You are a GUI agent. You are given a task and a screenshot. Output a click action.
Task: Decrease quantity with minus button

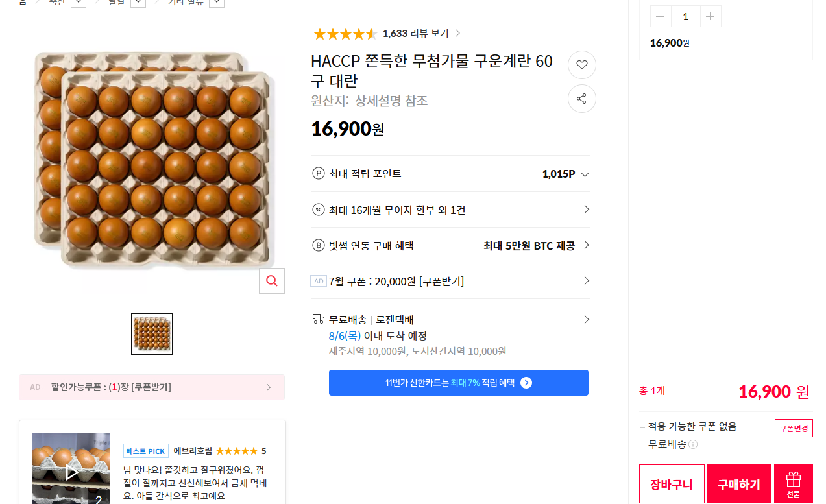[661, 16]
